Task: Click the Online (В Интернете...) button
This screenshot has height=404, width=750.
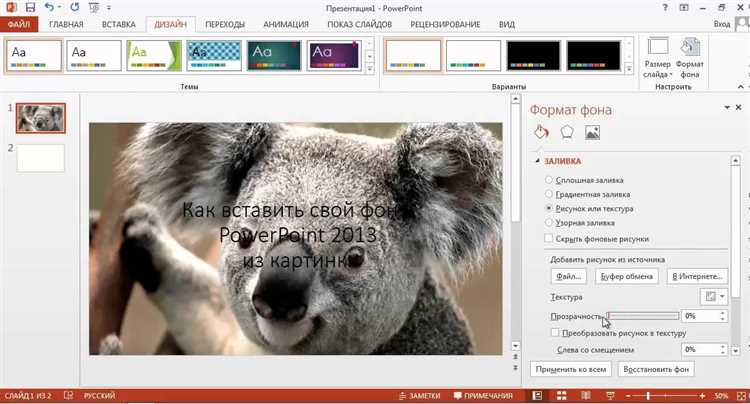Action: click(697, 276)
